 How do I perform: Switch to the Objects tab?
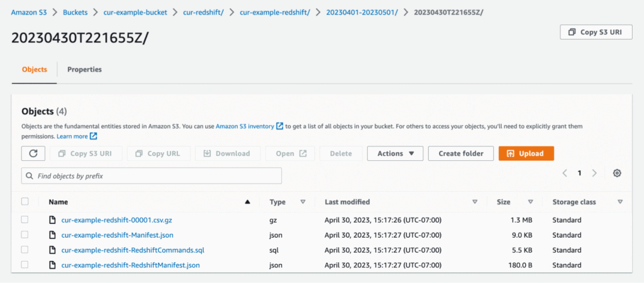pos(35,69)
